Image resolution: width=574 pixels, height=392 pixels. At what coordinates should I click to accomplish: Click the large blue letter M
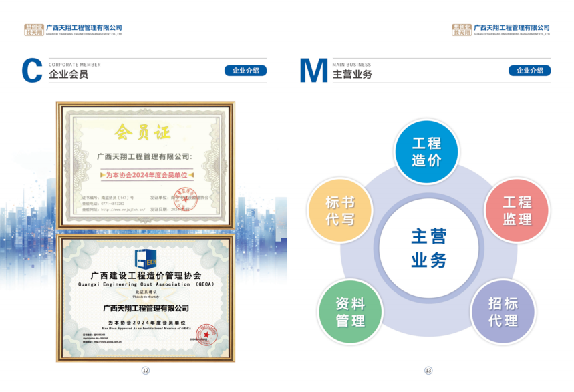[313, 71]
